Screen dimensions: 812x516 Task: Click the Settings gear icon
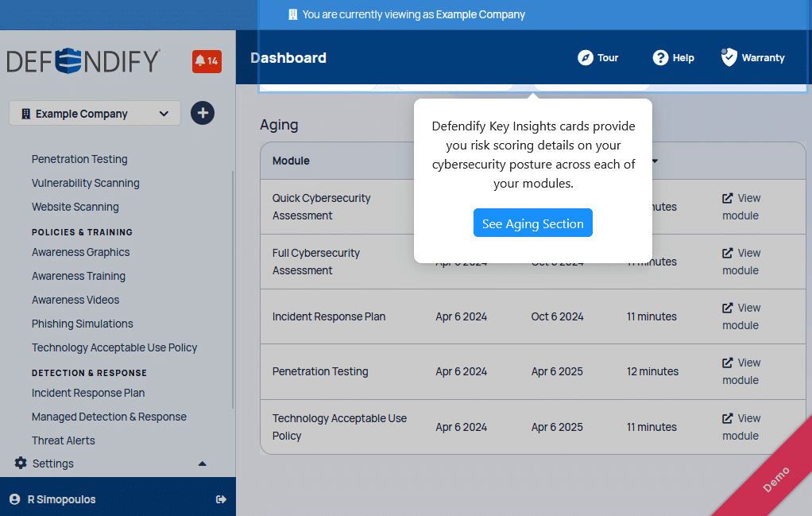[x=21, y=464]
